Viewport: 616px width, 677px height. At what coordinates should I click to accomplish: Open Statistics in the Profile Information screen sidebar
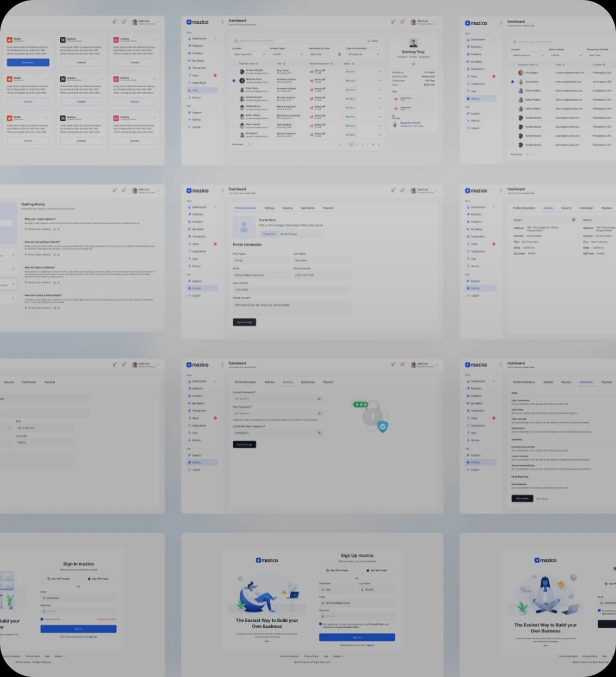tap(196, 214)
